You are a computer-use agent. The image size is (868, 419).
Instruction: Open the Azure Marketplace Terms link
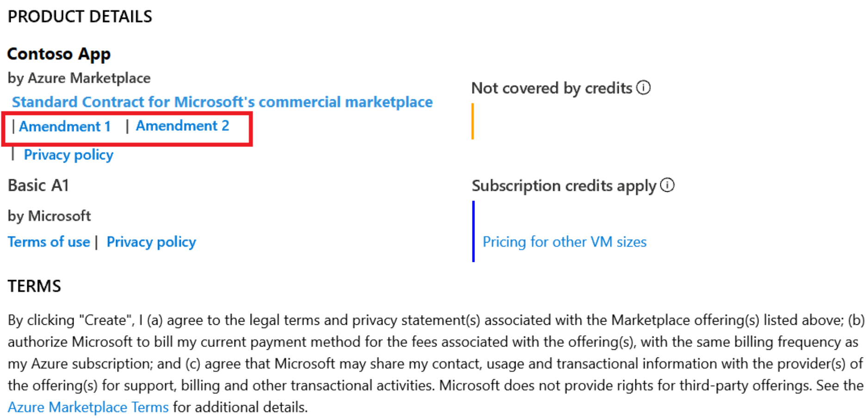(88, 407)
